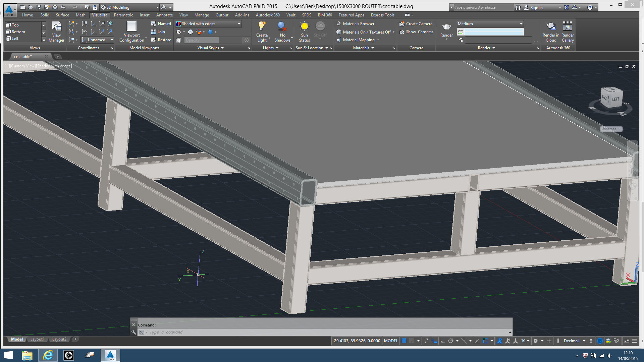Screen dimensions: 644x362
Task: Toggle grid display in status bar
Action: tap(404, 341)
